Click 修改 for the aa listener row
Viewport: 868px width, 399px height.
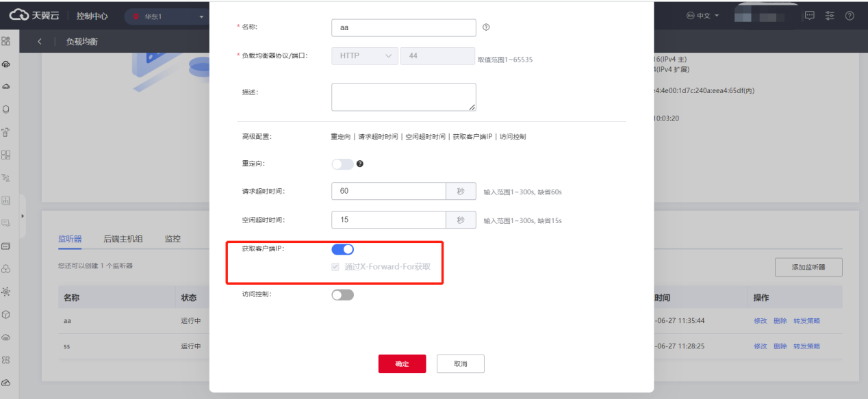coord(761,320)
